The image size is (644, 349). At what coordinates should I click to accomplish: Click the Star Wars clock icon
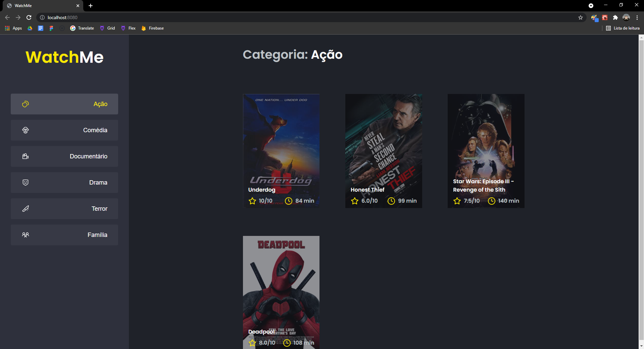point(492,201)
